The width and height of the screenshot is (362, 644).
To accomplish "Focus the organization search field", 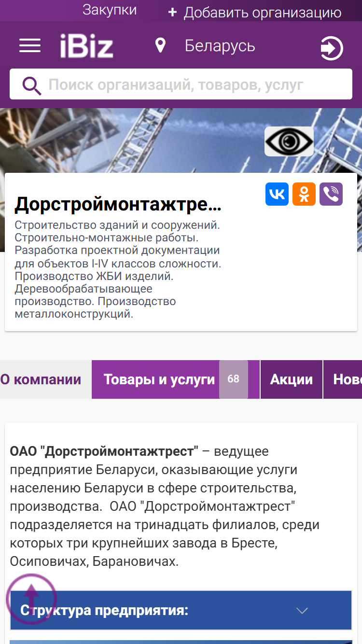I will click(x=181, y=84).
